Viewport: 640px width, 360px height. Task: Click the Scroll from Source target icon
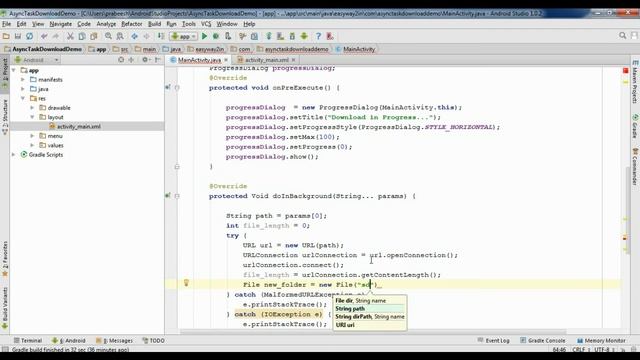click(x=121, y=60)
